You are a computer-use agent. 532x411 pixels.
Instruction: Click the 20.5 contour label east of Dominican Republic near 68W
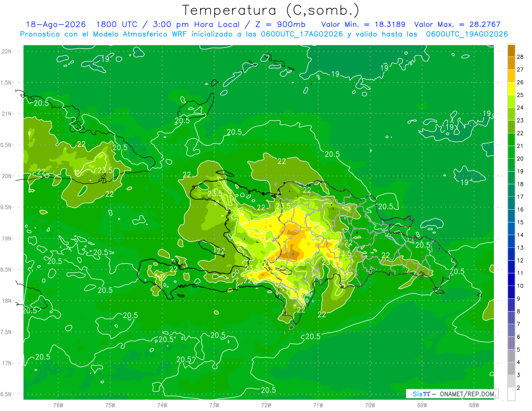point(457,271)
